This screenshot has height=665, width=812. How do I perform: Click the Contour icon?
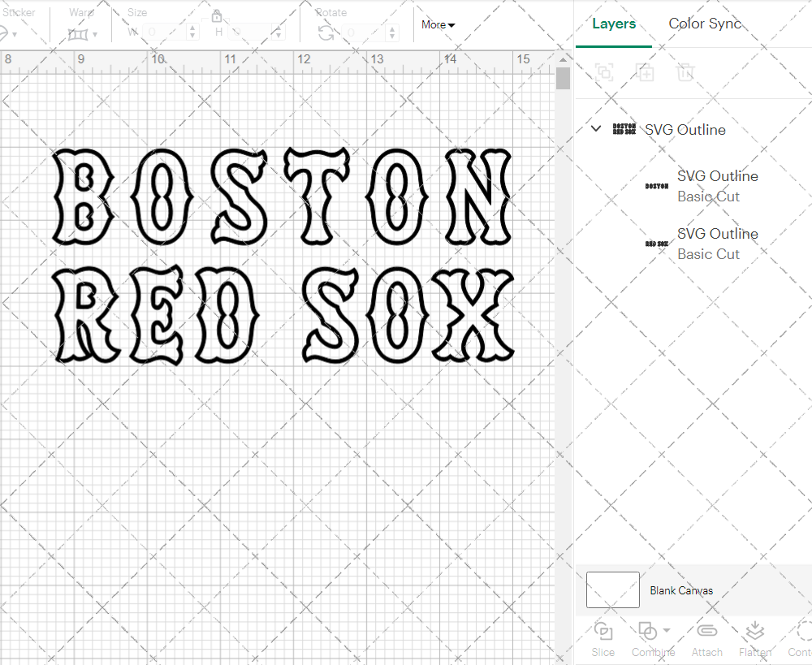(x=802, y=631)
